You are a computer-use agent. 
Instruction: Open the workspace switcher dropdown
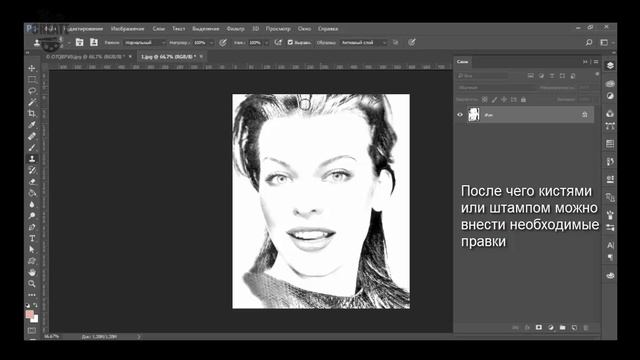(x=606, y=42)
